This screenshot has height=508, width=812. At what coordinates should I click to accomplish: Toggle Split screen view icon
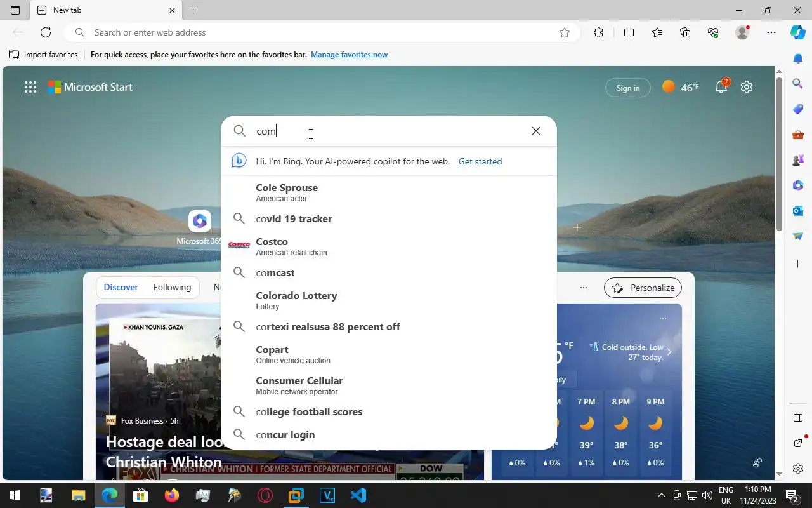tap(629, 32)
